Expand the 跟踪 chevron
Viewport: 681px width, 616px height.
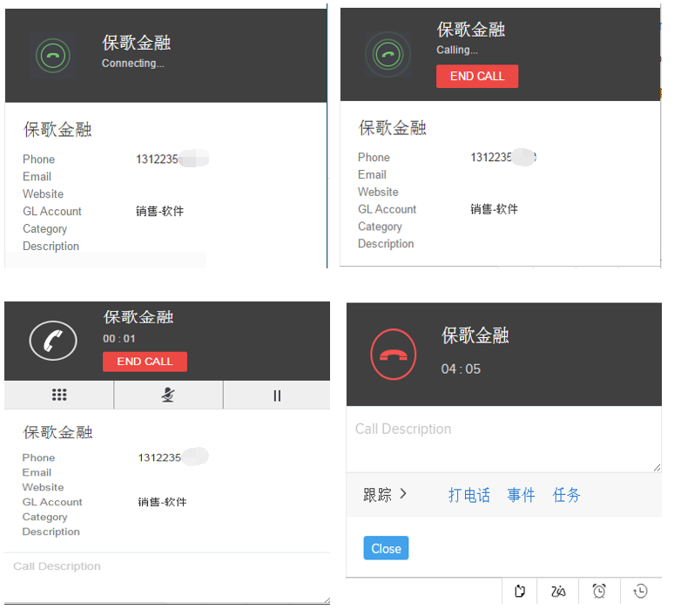coord(403,494)
